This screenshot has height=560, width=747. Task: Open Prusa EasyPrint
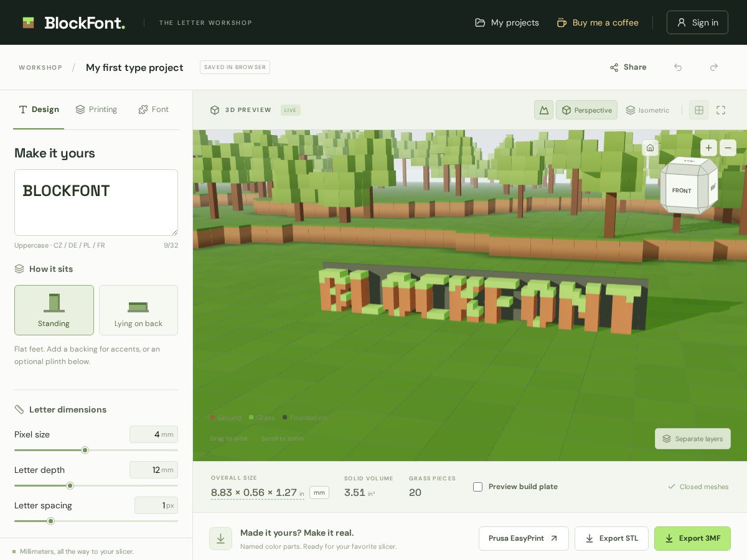(524, 538)
